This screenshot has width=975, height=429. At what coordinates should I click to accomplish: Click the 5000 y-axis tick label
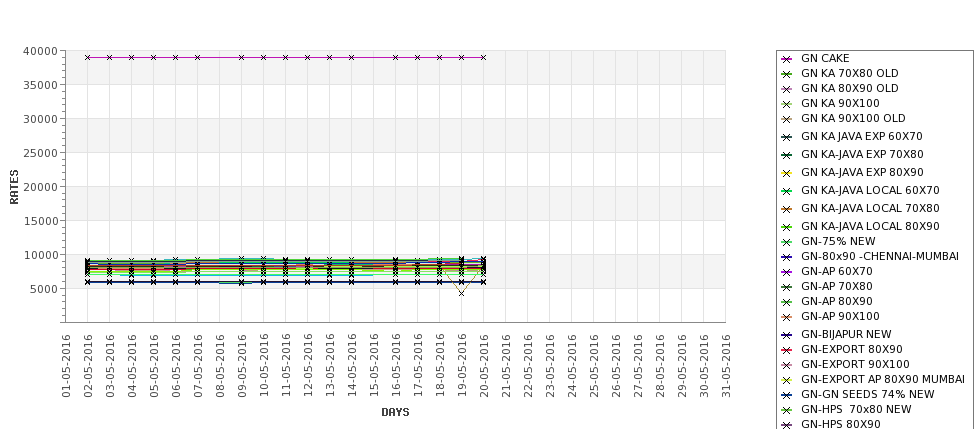(44, 288)
